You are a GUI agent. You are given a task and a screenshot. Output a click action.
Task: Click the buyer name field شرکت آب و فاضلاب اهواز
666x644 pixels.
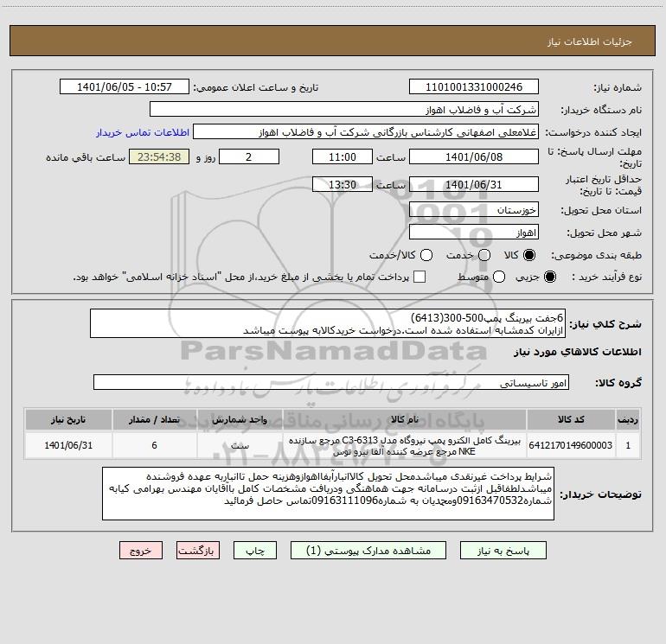pos(344,110)
